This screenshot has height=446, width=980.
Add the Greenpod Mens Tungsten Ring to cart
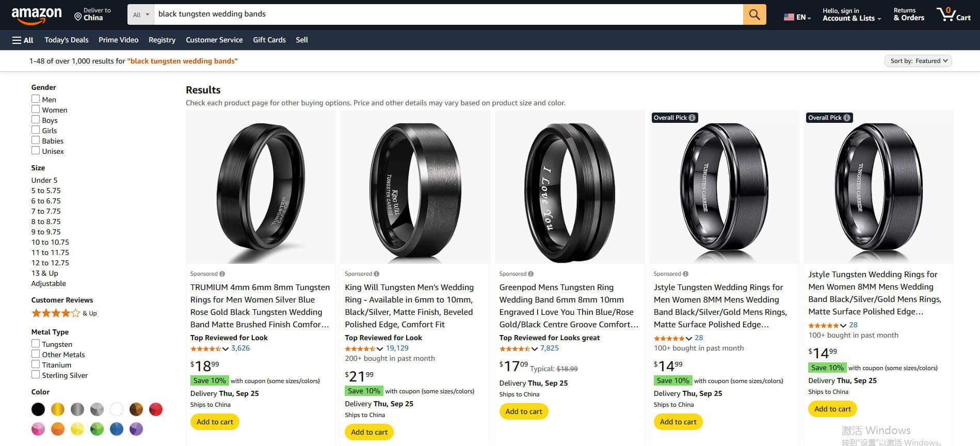[523, 411]
